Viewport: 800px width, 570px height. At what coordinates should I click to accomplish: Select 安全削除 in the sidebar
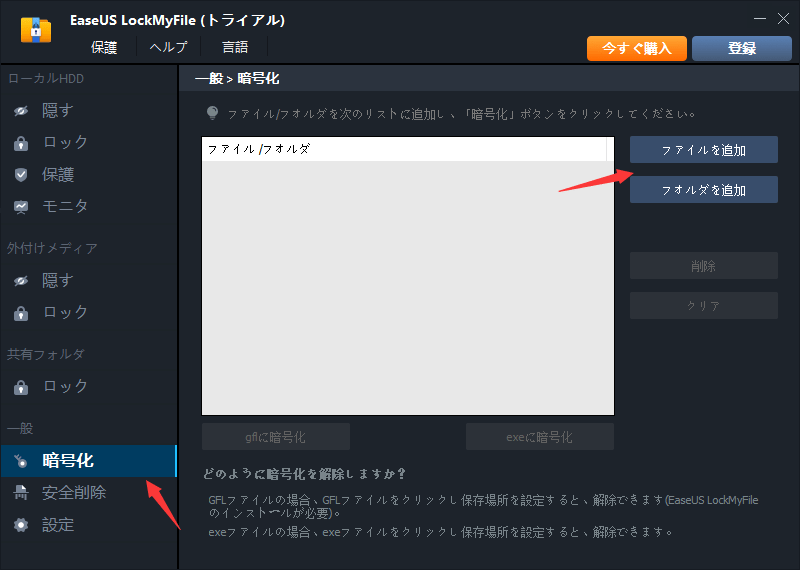pos(89,492)
